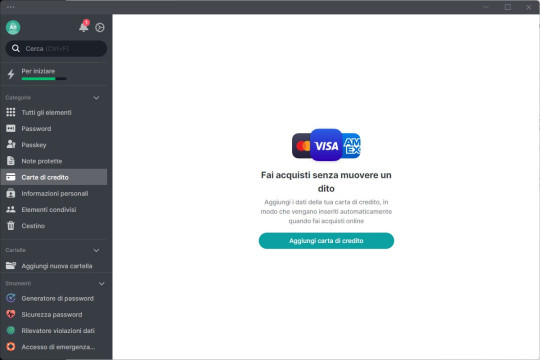Click the Informazioni personali icon
The height and width of the screenshot is (360, 540).
tap(11, 193)
